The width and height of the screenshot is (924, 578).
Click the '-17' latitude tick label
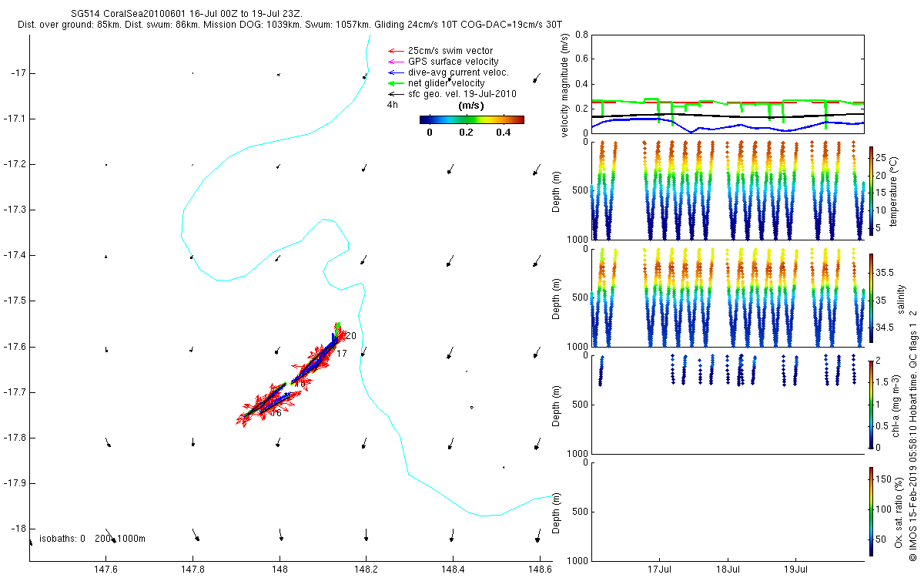click(18, 73)
